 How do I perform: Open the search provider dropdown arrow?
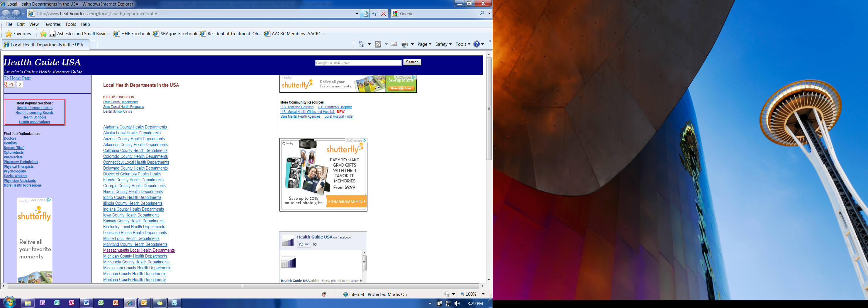pyautogui.click(x=489, y=13)
